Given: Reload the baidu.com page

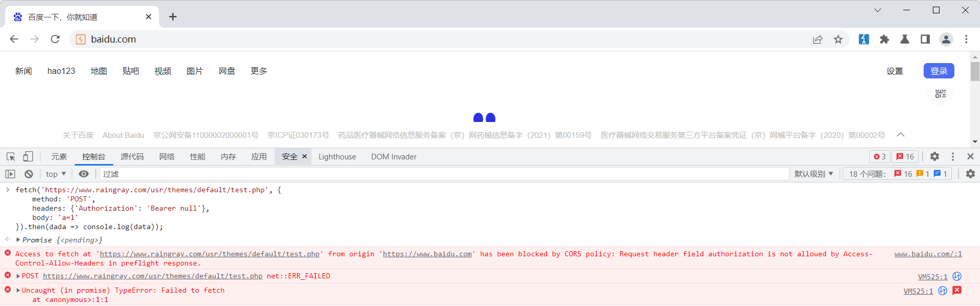Looking at the screenshot, I should point(55,39).
